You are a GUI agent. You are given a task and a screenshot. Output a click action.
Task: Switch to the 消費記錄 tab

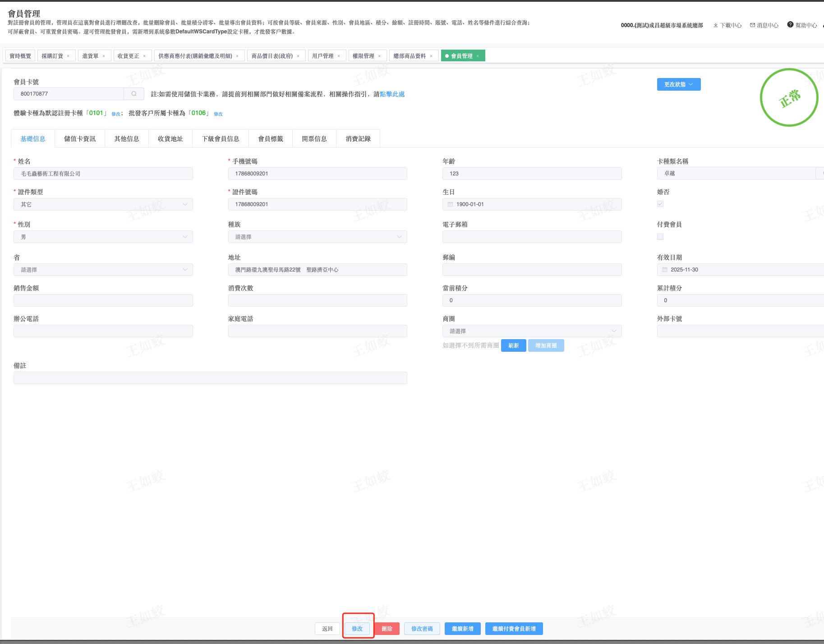358,138
